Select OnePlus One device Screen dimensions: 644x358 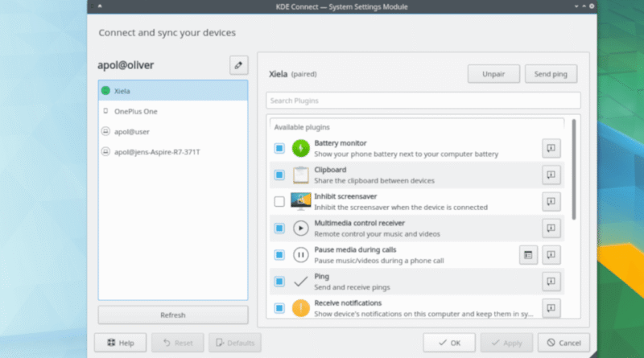(x=173, y=111)
